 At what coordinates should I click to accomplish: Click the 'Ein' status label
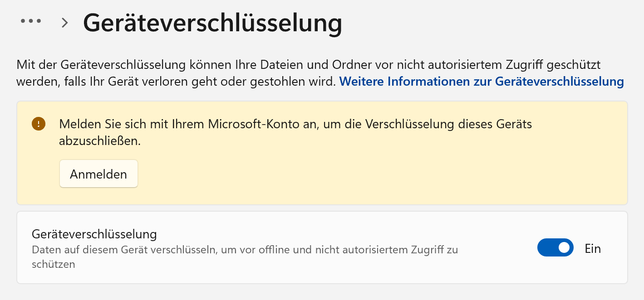(593, 248)
